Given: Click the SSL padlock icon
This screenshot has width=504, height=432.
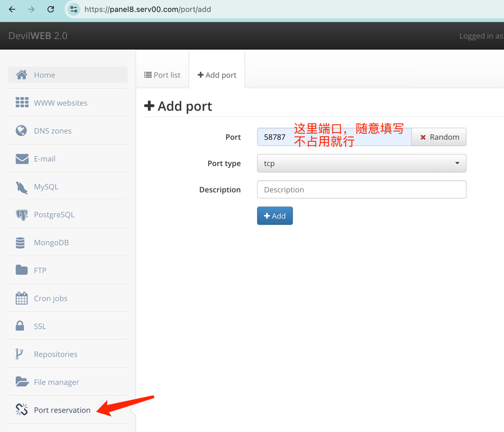Looking at the screenshot, I should click(20, 326).
